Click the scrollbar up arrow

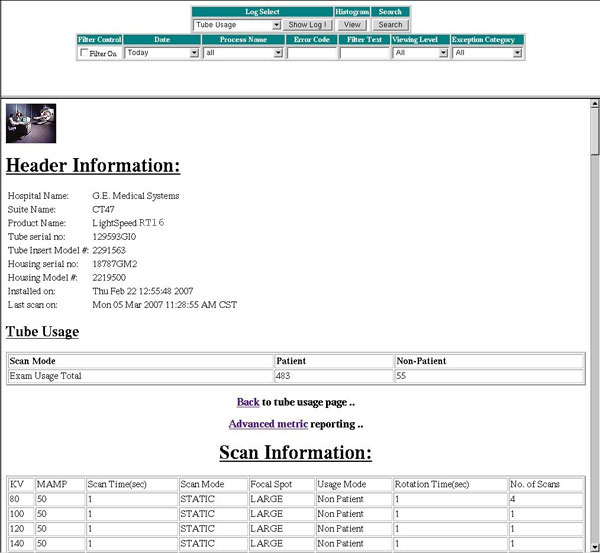click(x=594, y=103)
